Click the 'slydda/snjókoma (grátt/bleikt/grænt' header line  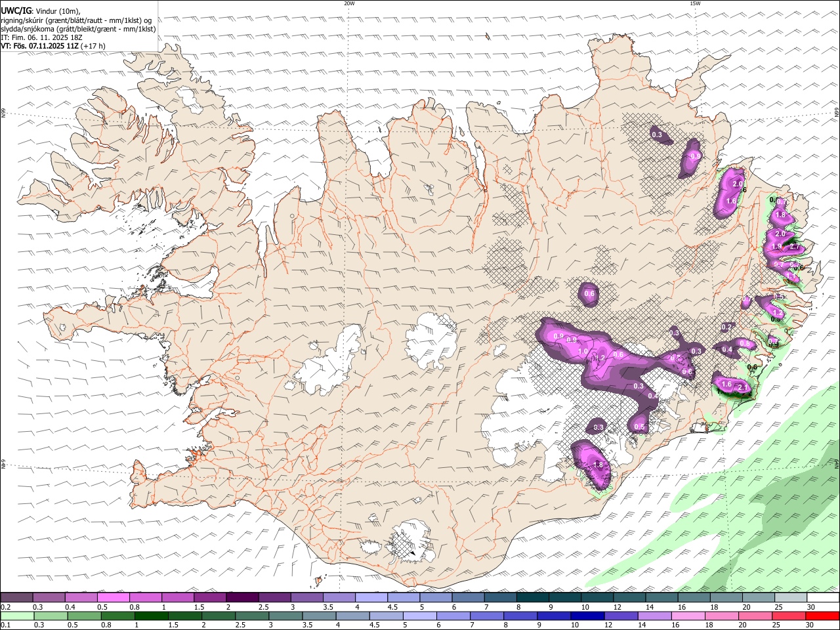(x=79, y=29)
